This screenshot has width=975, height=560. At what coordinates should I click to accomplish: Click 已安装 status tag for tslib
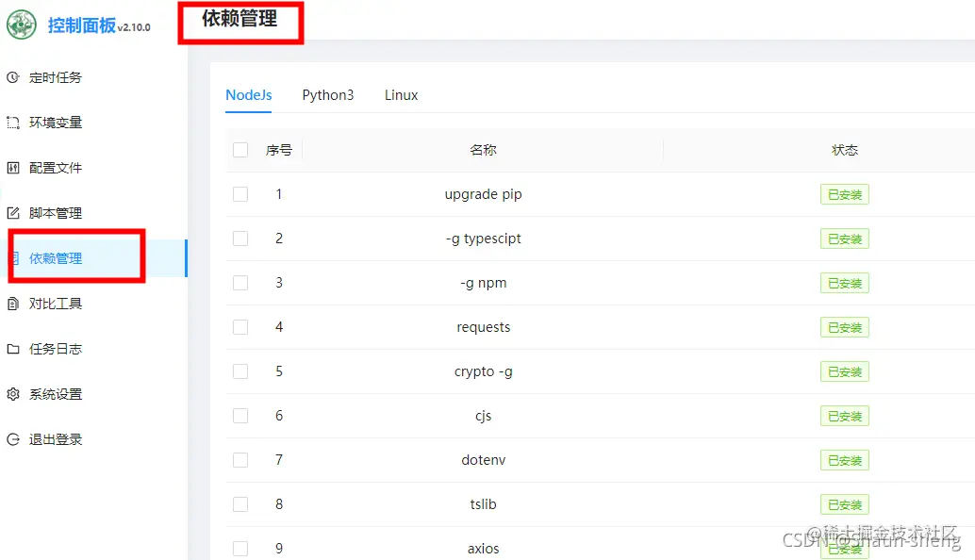[x=845, y=504]
